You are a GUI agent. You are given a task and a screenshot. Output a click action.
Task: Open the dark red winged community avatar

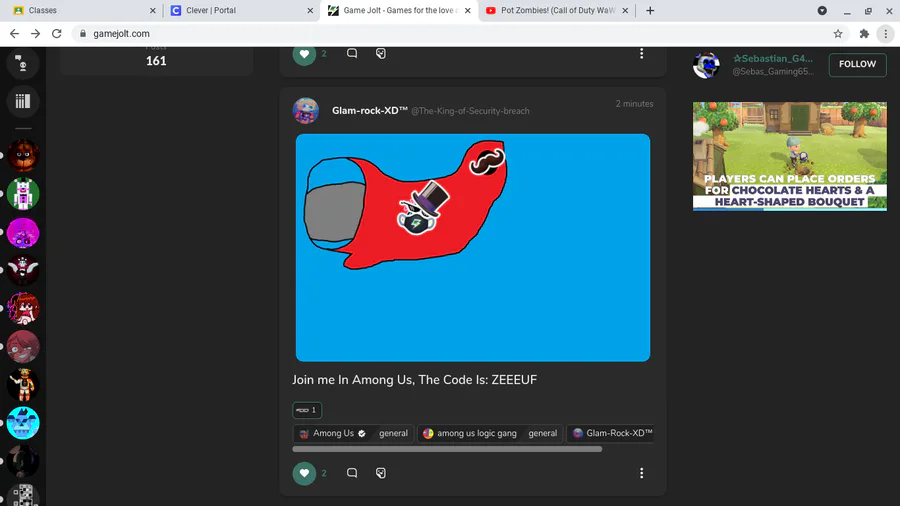pyautogui.click(x=23, y=270)
